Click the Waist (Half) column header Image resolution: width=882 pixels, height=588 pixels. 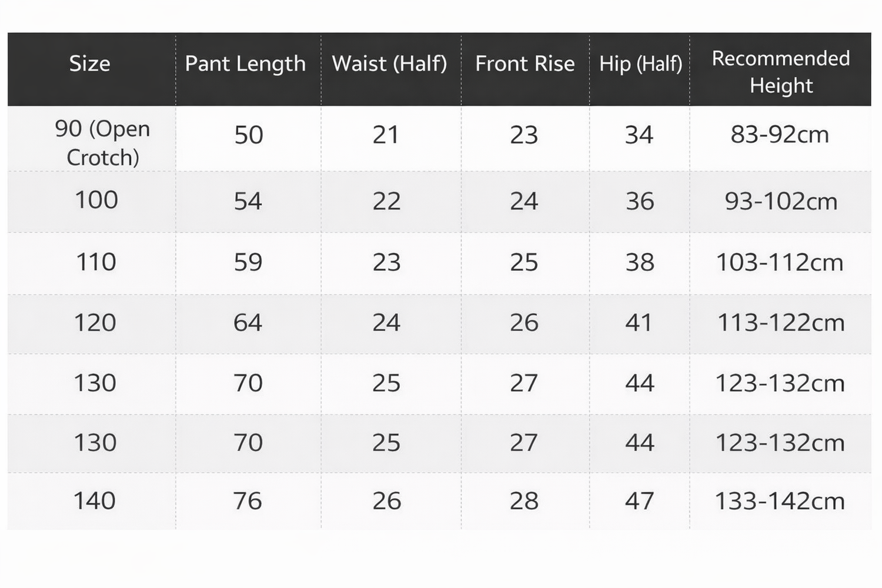(389, 64)
